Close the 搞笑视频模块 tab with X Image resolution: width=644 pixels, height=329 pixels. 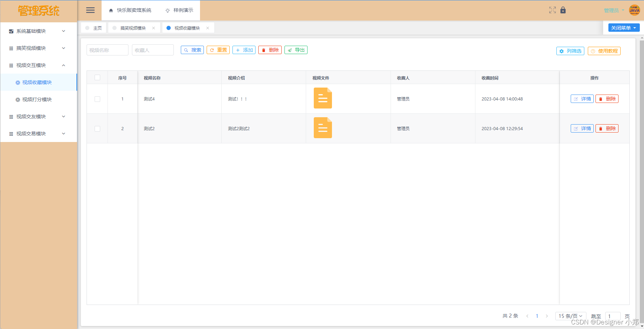[x=154, y=28]
